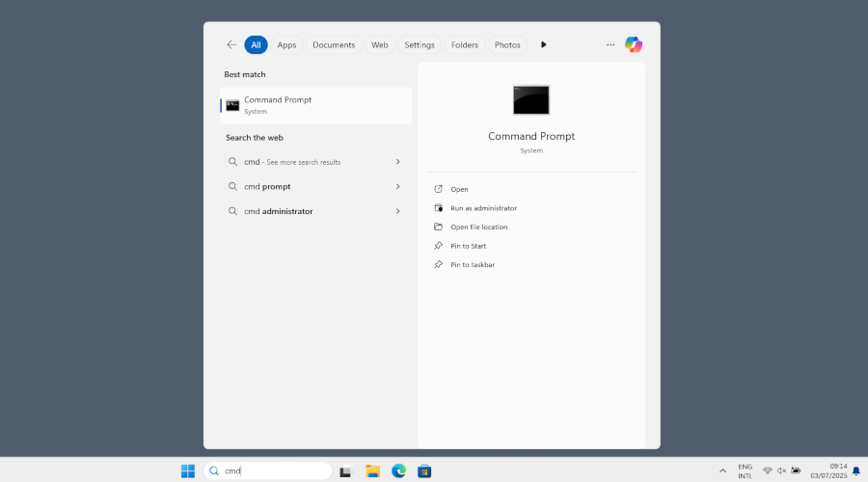Switch to the Folders filter tab
Viewport: 868px width, 482px height.
[465, 44]
